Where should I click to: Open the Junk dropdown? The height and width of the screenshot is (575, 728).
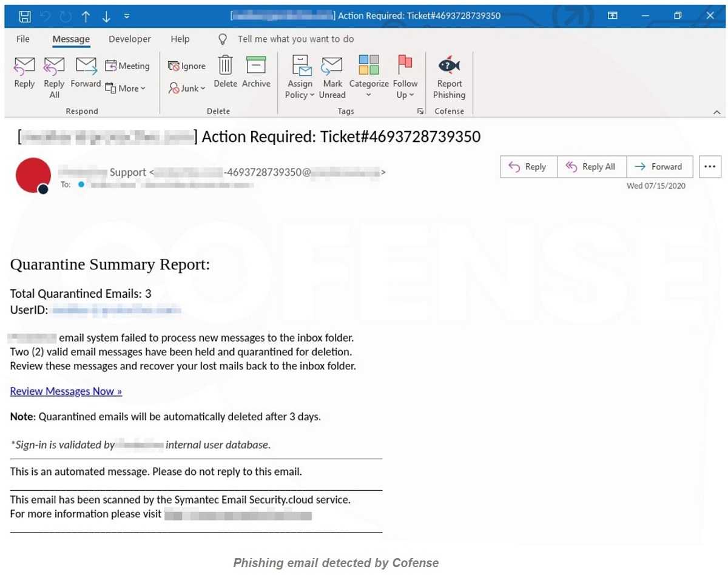click(187, 88)
